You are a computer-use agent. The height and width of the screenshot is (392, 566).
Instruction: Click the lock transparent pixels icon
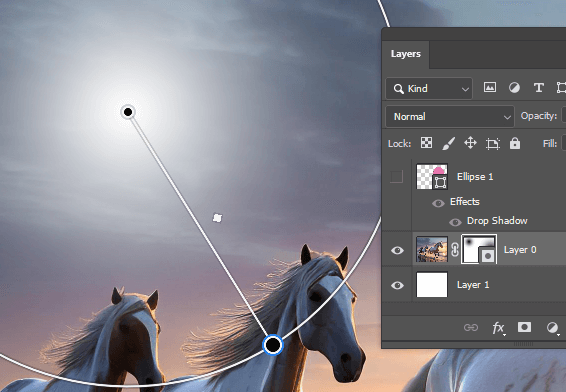pyautogui.click(x=426, y=143)
